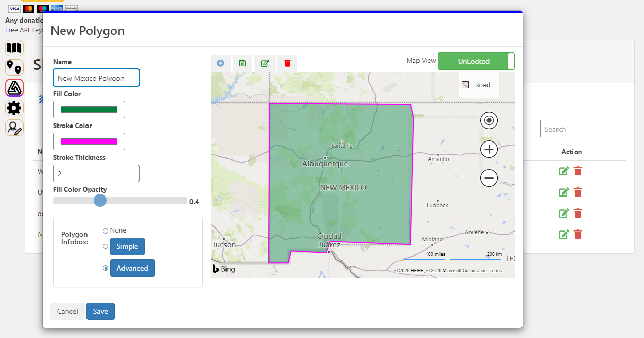The image size is (644, 338).
Task: Zoom out the map with minus button
Action: tap(489, 179)
